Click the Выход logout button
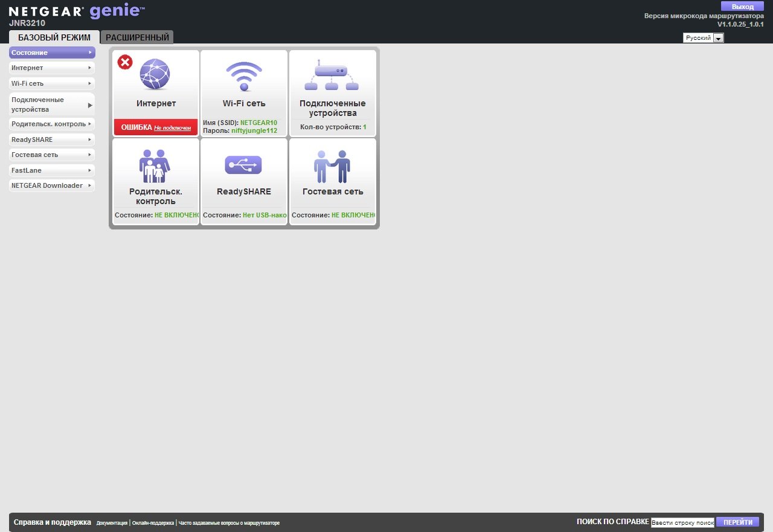Image resolution: width=773 pixels, height=532 pixels. [742, 7]
